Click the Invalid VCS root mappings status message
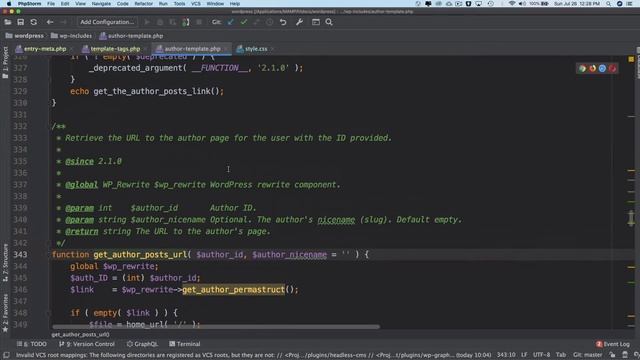640x360 pixels. pyautogui.click(x=253, y=355)
